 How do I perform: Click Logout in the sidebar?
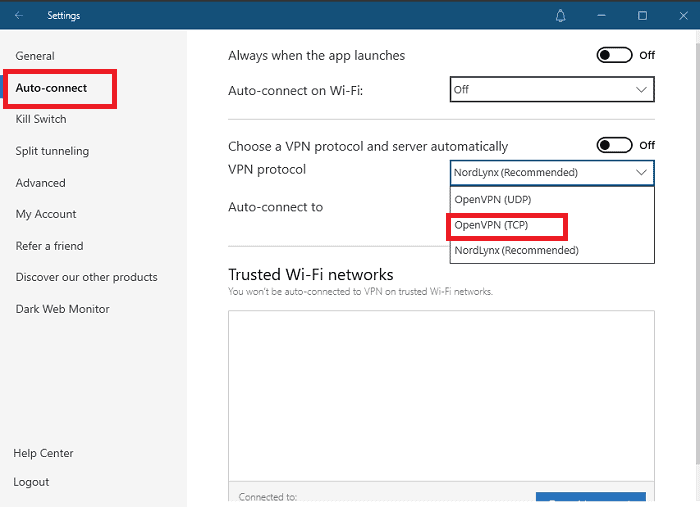coord(31,481)
